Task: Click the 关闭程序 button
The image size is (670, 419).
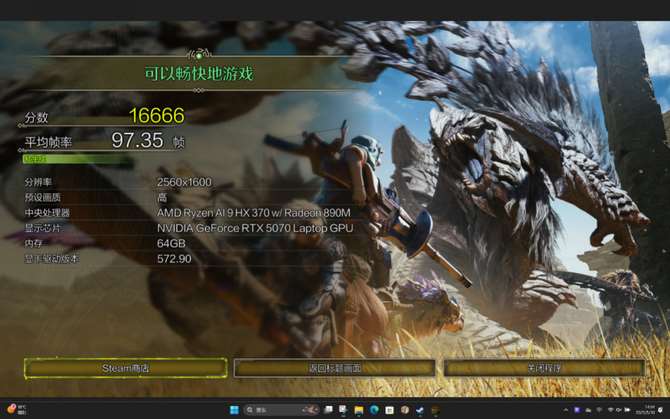Action: click(x=545, y=368)
